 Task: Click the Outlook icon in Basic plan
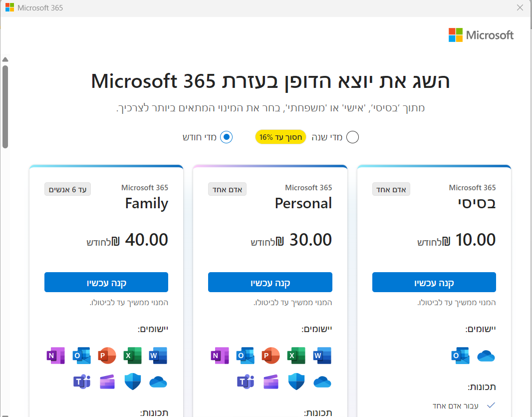[x=460, y=356]
